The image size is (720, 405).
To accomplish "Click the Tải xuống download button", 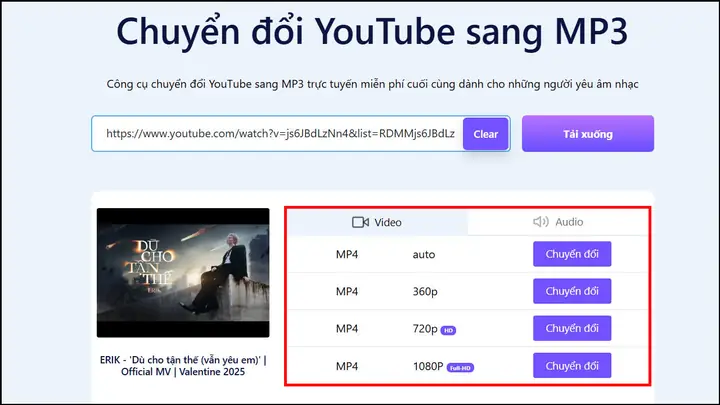I will point(588,134).
